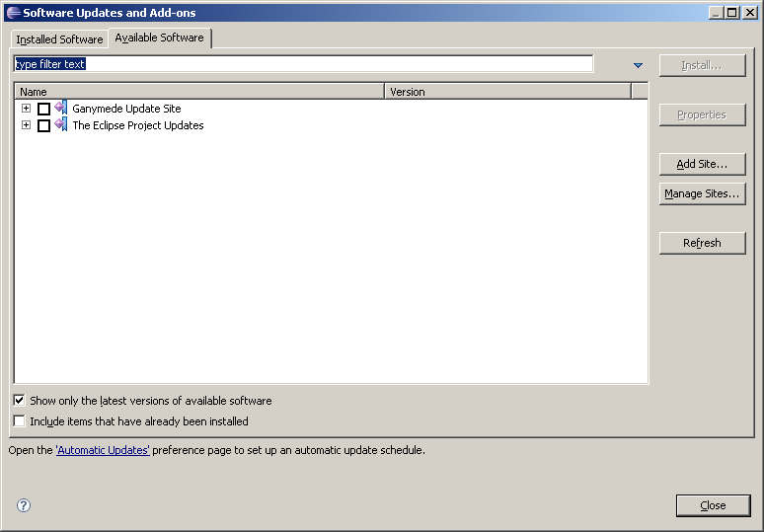The width and height of the screenshot is (764, 532).
Task: Select the Available Software tab
Action: [x=159, y=38]
